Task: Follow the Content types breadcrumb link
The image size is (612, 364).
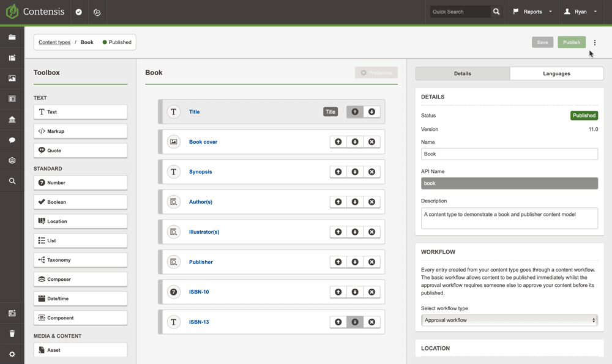Action: tap(54, 42)
